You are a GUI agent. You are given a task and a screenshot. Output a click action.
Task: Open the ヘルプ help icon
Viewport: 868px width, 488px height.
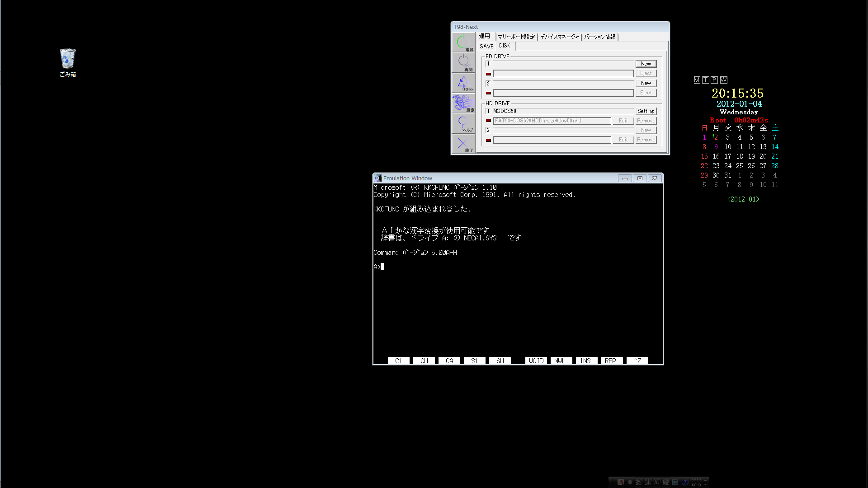(x=463, y=123)
